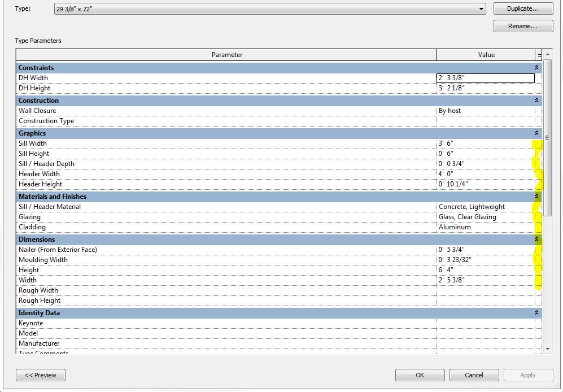Screen dimensions: 563x392
Task: Click the vertical scrollbar thumb
Action: click(548, 138)
